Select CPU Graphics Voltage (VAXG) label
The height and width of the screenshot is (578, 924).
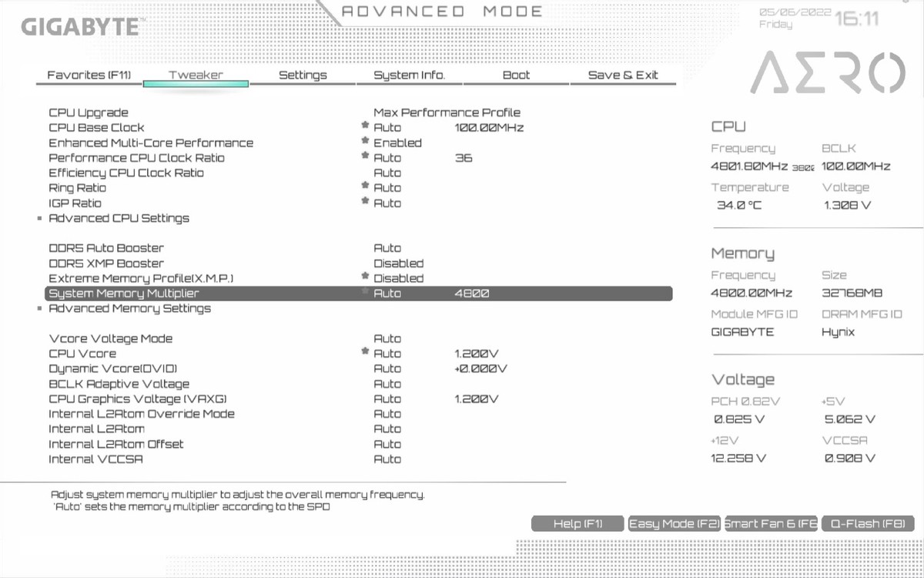137,398
